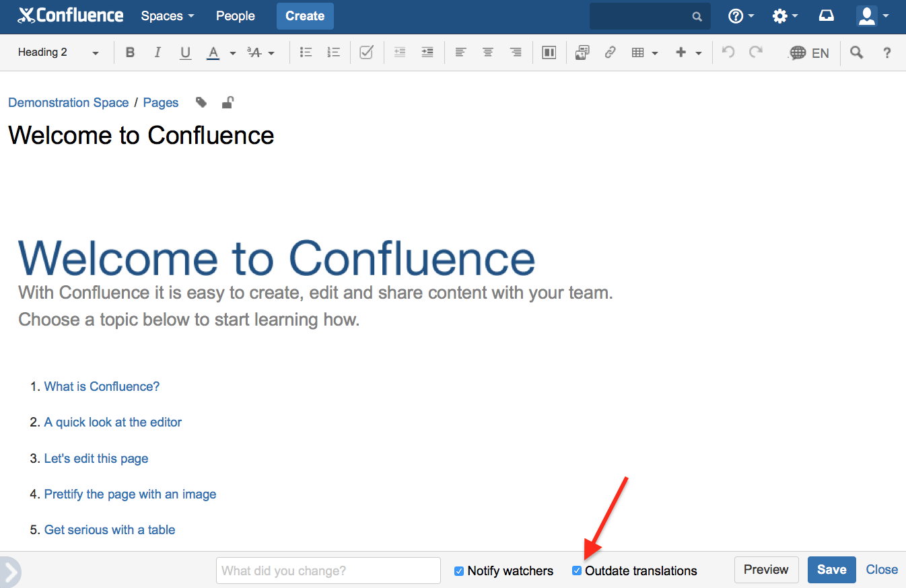The height and width of the screenshot is (588, 906).
Task: Open 'What is Confluence?' link
Action: pyautogui.click(x=102, y=386)
